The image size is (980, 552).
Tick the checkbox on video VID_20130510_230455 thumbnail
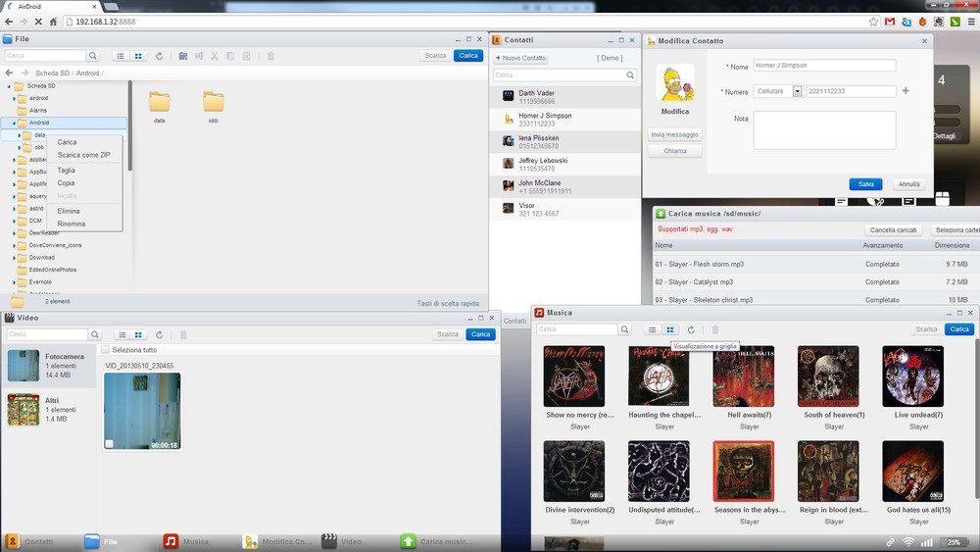click(x=110, y=444)
